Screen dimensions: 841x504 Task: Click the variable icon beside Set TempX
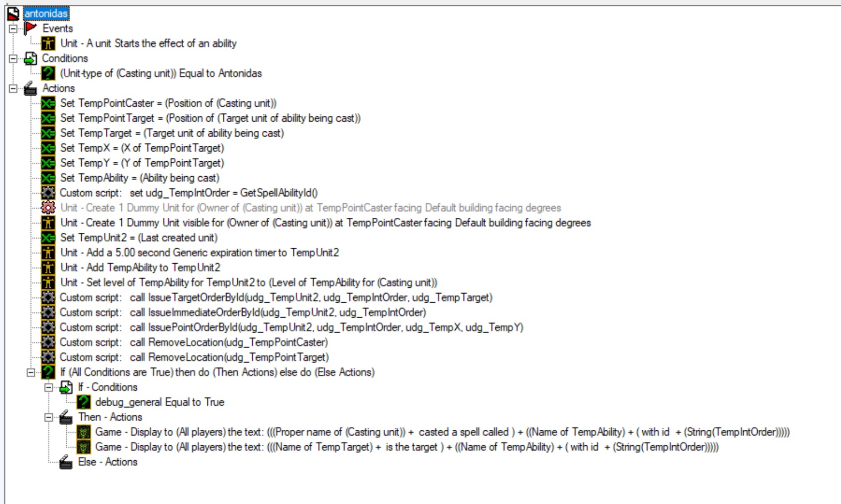coord(48,148)
